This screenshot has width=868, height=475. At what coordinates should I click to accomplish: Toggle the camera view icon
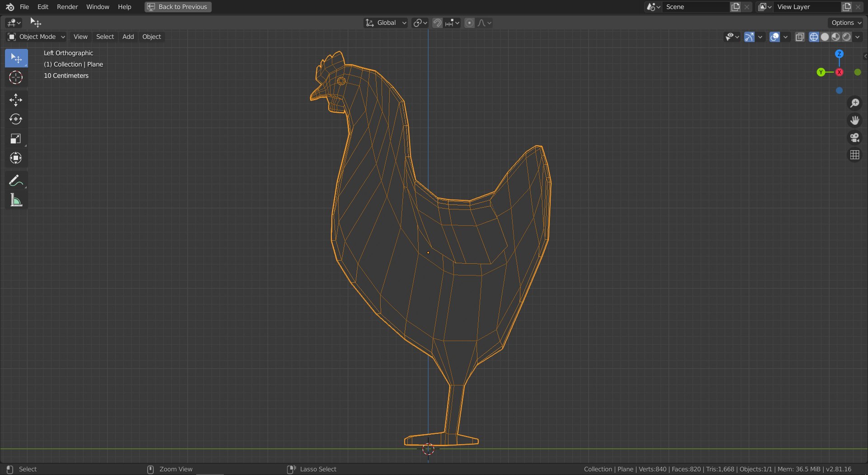tap(854, 138)
